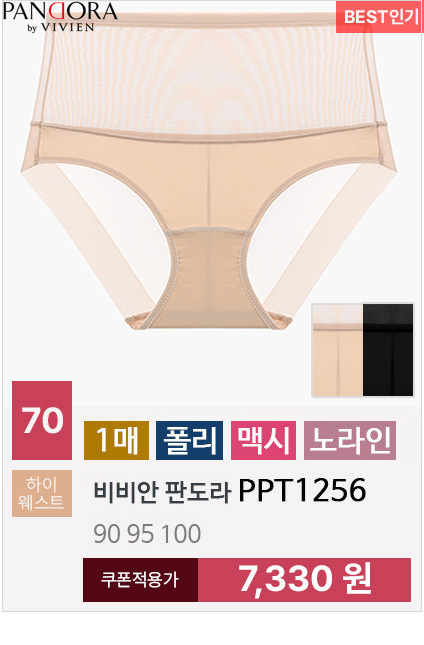Click the PPT1256 model number

[302, 490]
